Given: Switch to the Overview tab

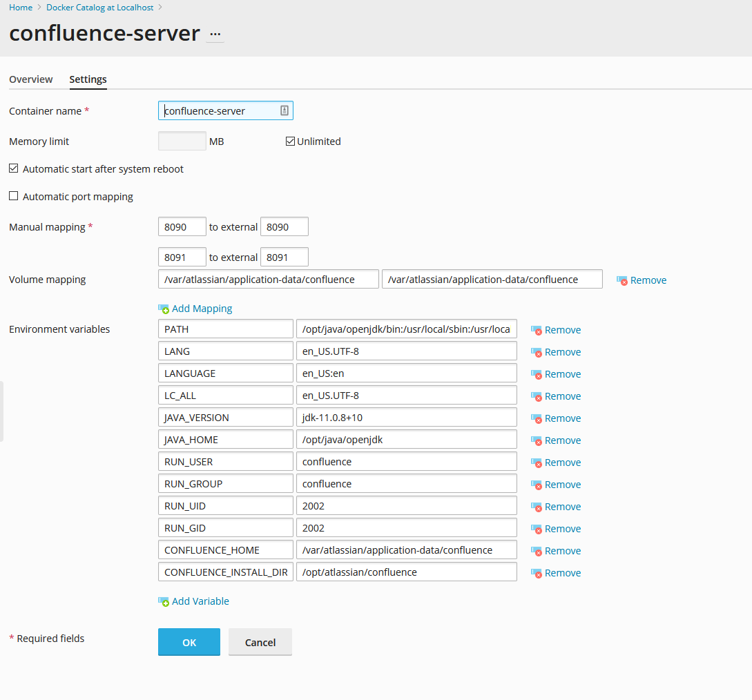Looking at the screenshot, I should 30,79.
